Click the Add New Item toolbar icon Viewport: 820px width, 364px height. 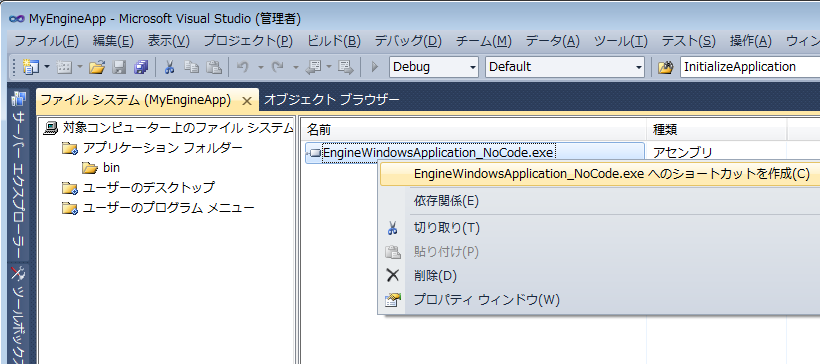click(x=64, y=67)
